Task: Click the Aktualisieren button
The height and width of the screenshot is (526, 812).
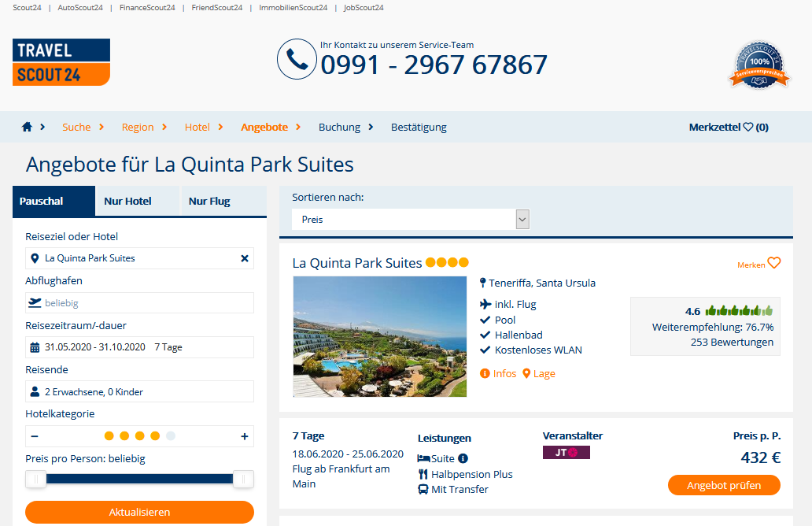Action: coord(139,512)
